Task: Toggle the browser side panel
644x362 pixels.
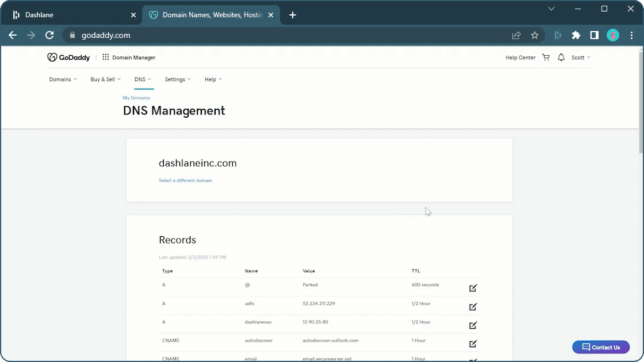Action: (x=595, y=35)
